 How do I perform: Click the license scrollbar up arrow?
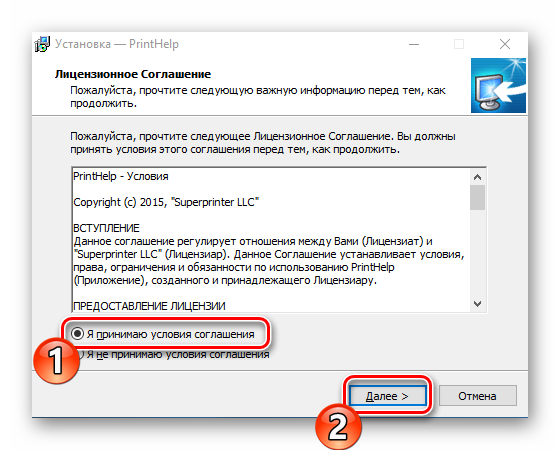pos(478,177)
